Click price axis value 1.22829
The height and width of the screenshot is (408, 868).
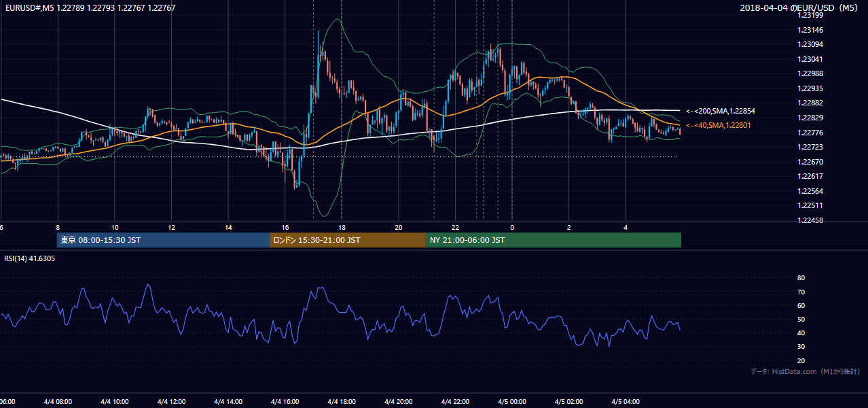(x=811, y=118)
